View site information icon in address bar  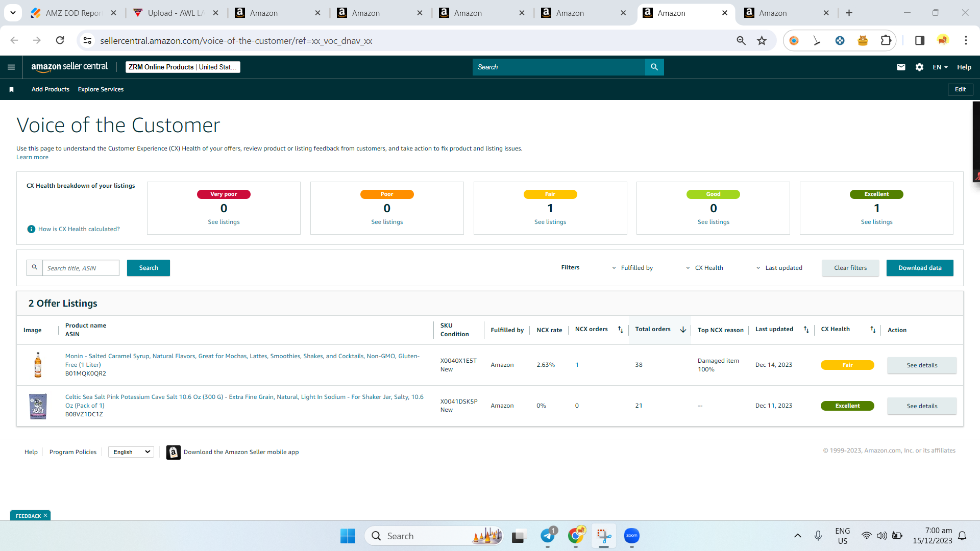point(88,40)
